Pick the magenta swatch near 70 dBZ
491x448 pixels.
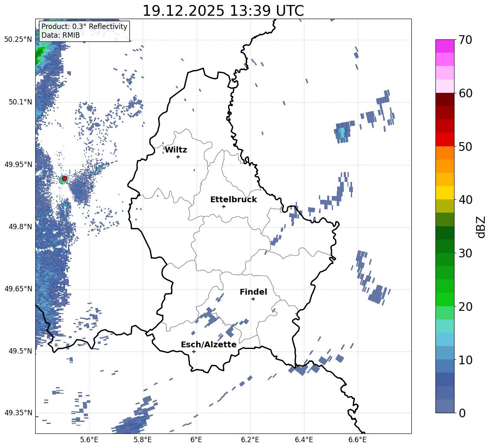pos(445,46)
